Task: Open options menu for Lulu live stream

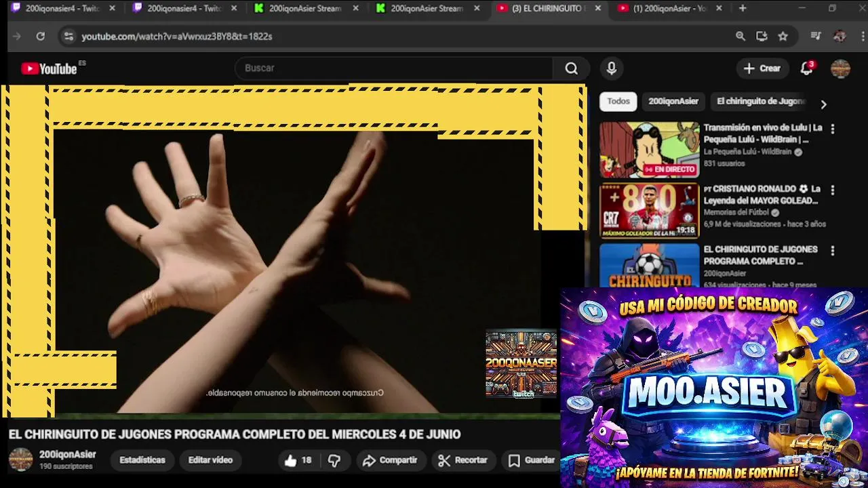Action: 833,129
